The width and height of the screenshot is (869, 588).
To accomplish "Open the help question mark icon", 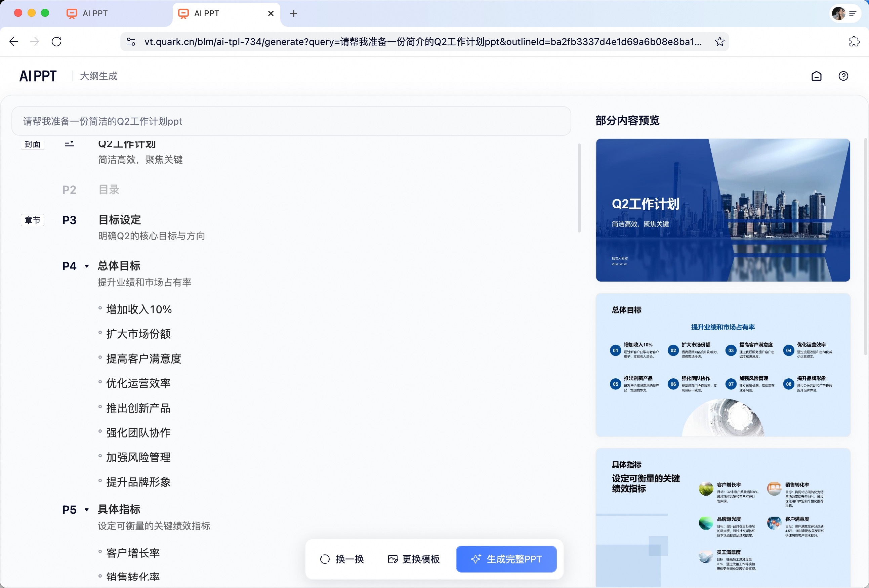I will 843,76.
